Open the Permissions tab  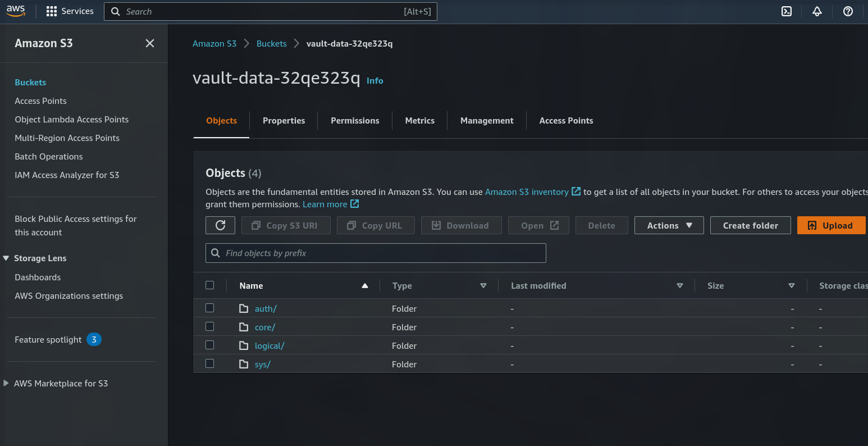click(355, 121)
